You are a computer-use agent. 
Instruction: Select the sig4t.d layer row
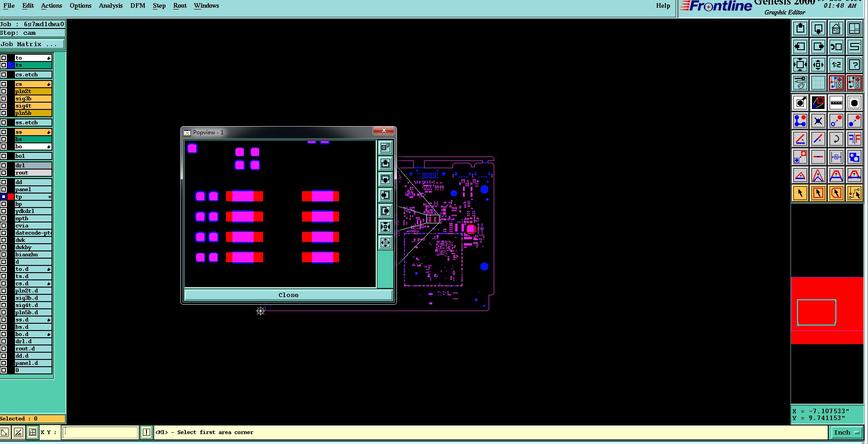coord(33,305)
